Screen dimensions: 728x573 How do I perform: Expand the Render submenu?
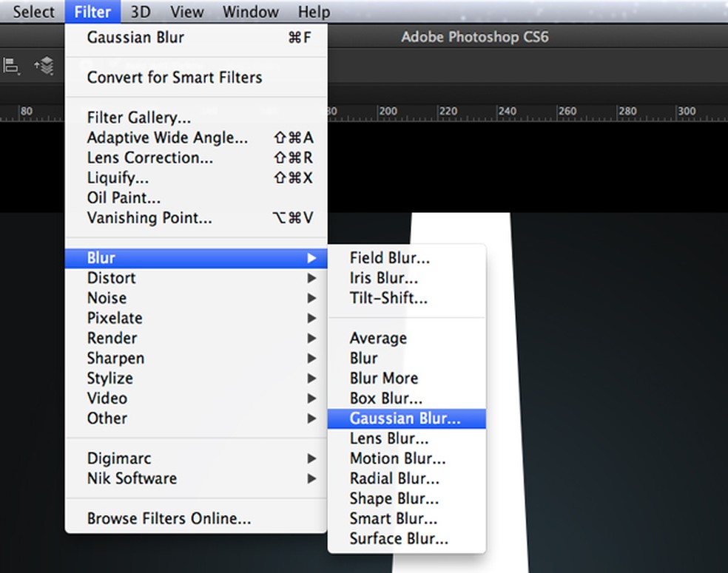click(x=196, y=338)
